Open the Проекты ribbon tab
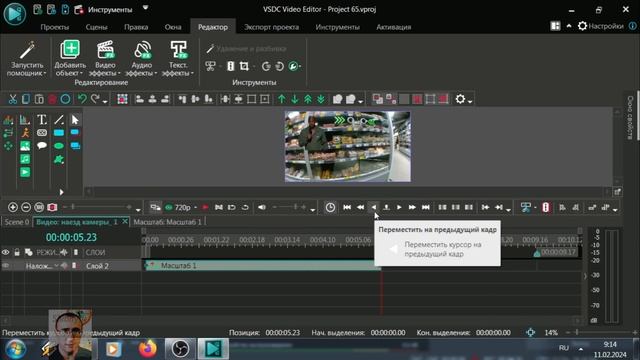The height and width of the screenshot is (360, 640). click(x=55, y=27)
